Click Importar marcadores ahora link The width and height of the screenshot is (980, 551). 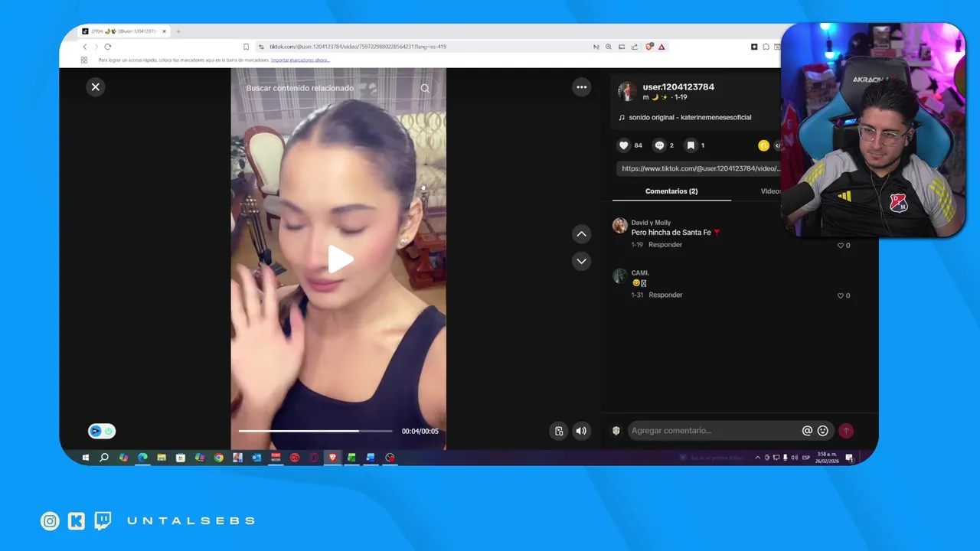tap(300, 60)
